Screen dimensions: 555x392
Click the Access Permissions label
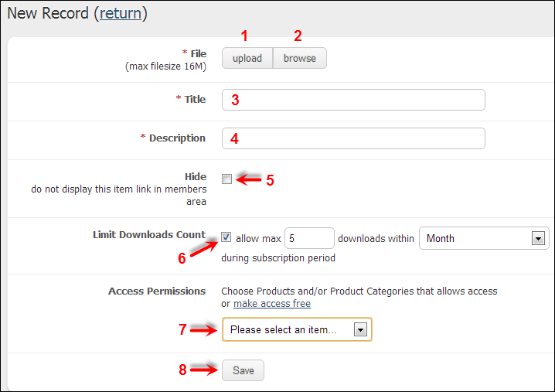pos(157,291)
